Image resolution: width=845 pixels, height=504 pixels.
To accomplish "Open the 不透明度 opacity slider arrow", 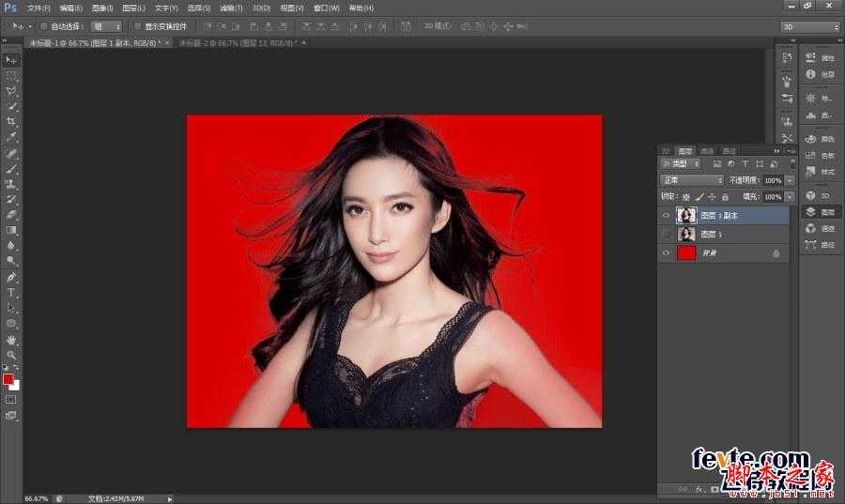I will [790, 180].
